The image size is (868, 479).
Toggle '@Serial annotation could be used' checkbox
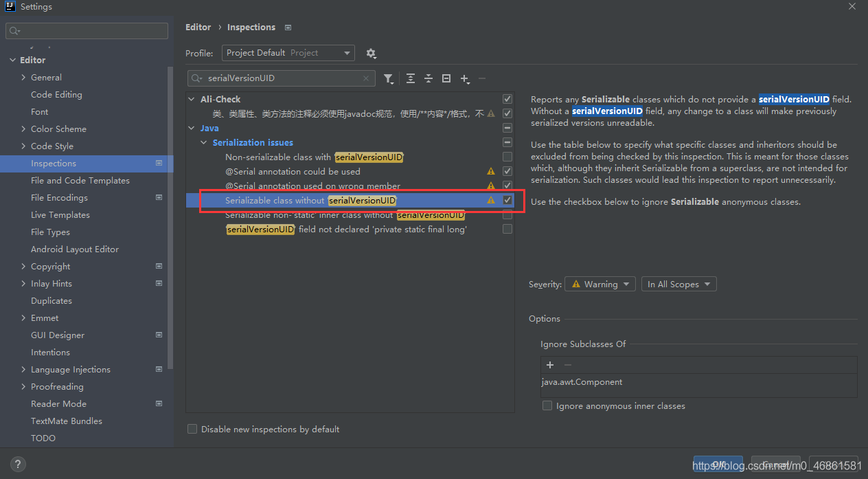point(507,171)
